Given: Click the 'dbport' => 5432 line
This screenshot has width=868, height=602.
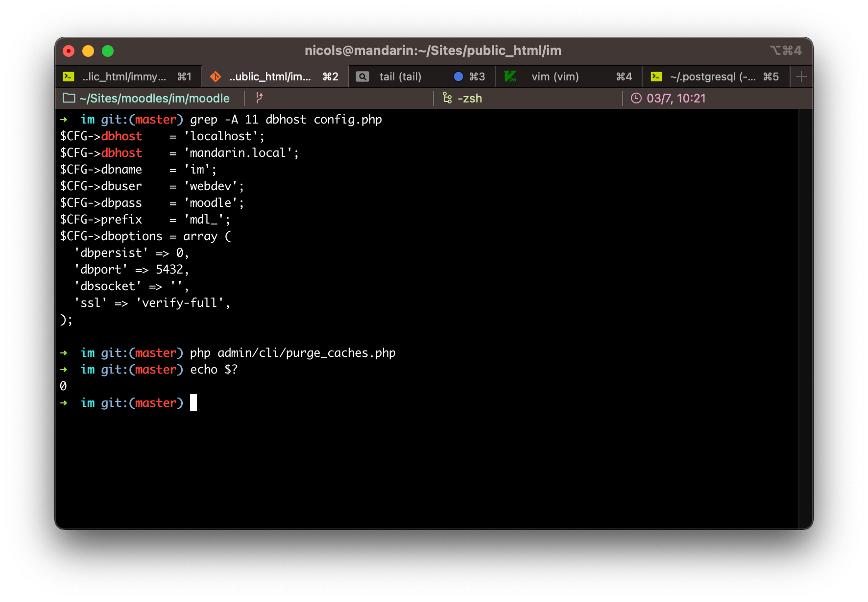Looking at the screenshot, I should click(131, 270).
